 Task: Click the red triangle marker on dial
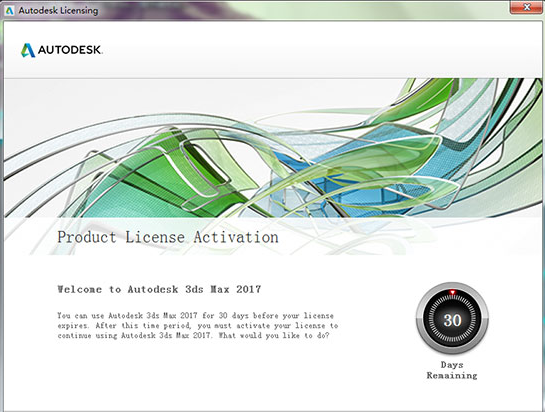point(452,292)
